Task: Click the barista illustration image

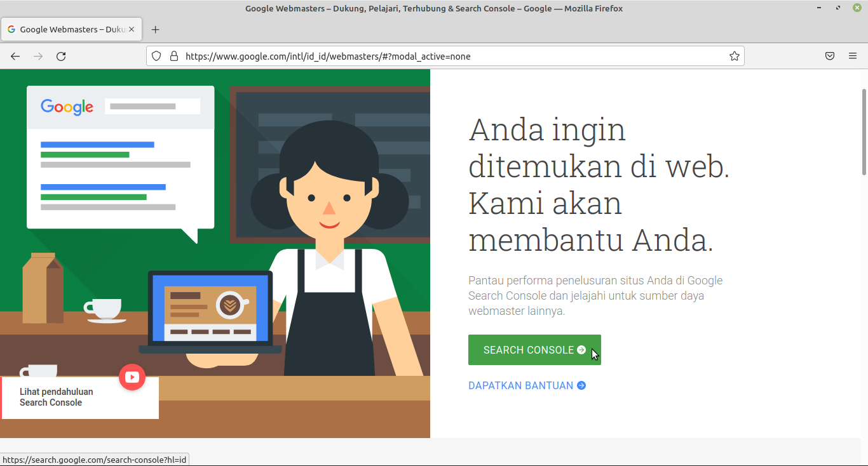Action: pos(215,253)
